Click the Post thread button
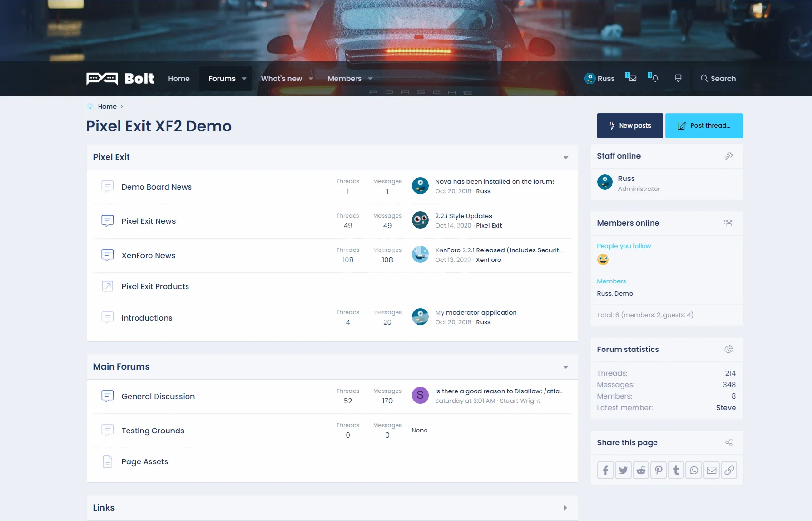812x521 pixels. 704,126
